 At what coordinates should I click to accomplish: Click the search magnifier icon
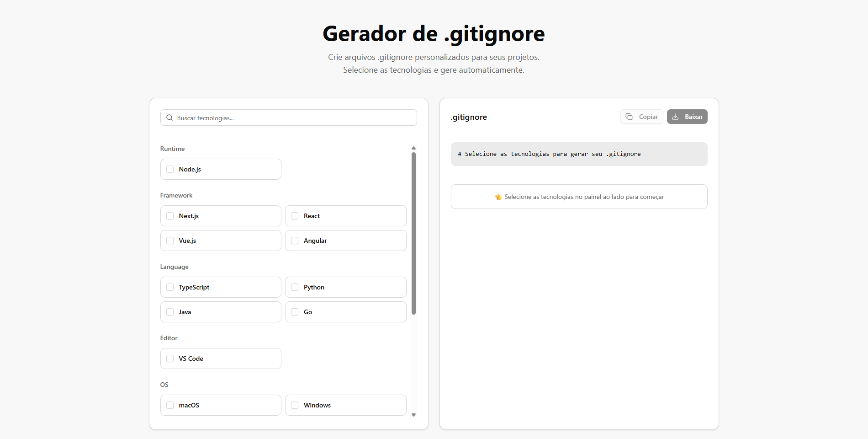point(169,118)
